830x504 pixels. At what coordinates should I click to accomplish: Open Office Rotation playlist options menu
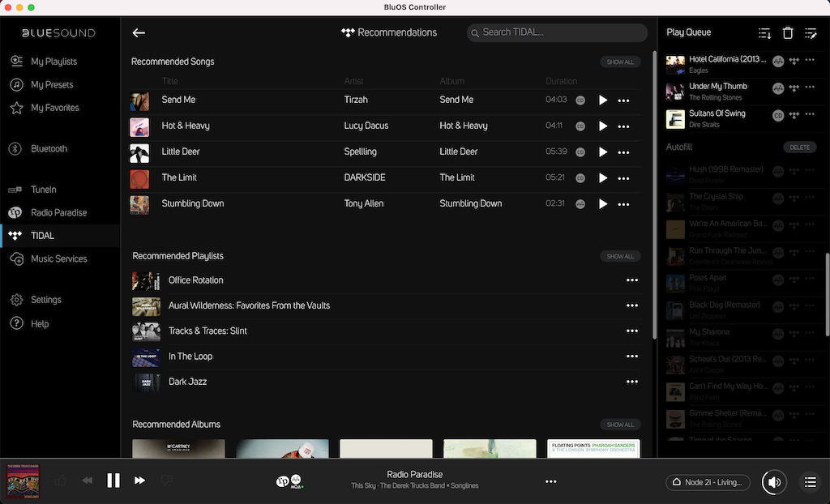click(632, 280)
